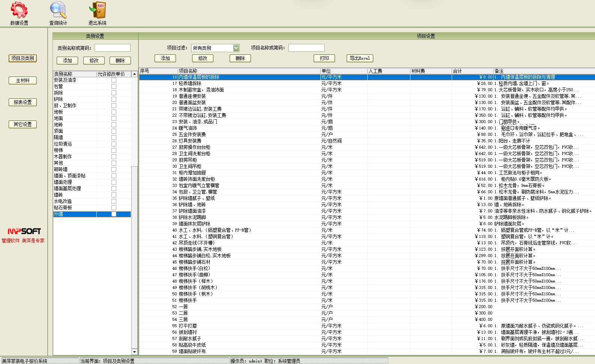Viewport: 595px width, 364px height.
Task: Open the 其它设置 section
Action: (23, 125)
